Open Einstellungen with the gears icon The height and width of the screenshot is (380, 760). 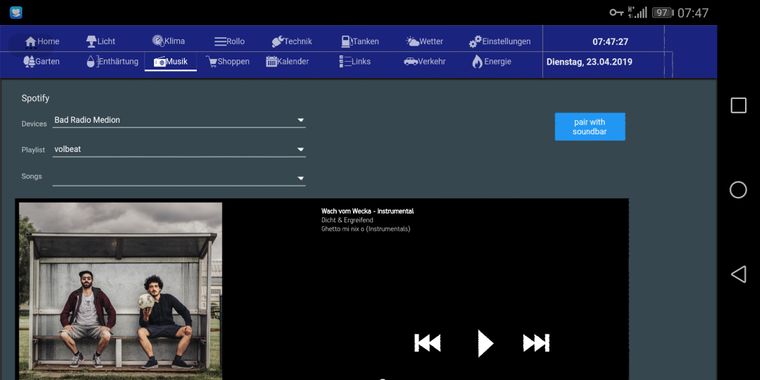(x=499, y=42)
